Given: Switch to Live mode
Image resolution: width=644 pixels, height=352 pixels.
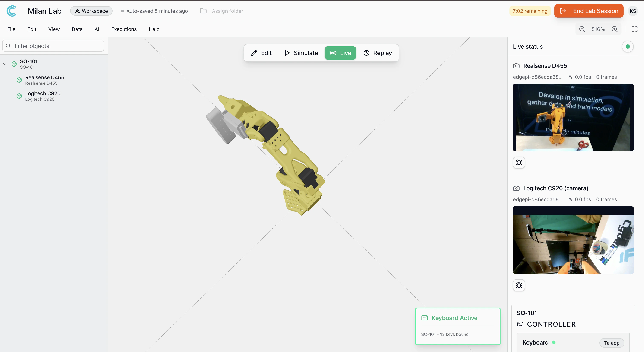Looking at the screenshot, I should tap(340, 53).
